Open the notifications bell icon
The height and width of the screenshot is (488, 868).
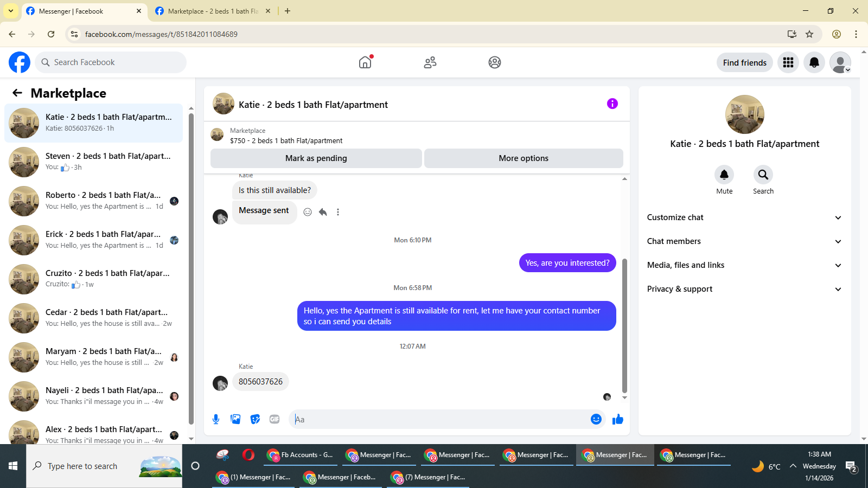[x=814, y=62]
